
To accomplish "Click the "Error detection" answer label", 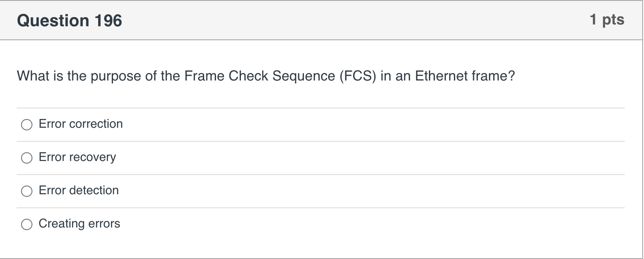I will (78, 190).
